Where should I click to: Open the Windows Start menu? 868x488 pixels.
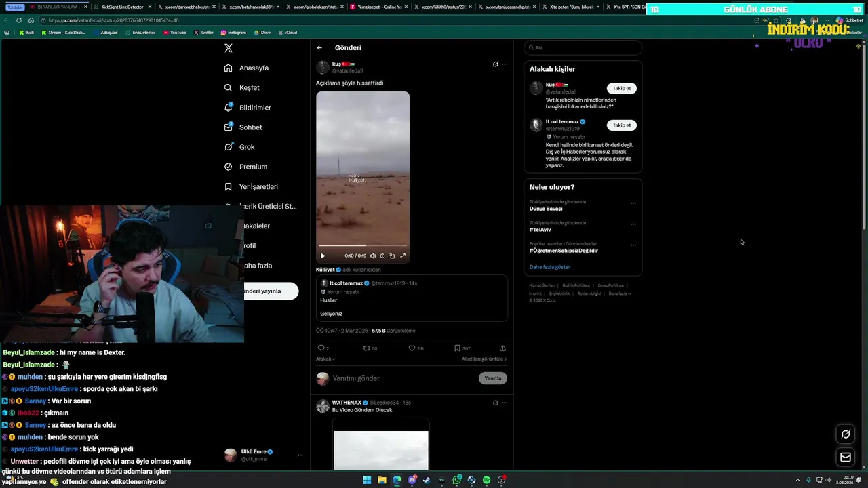pyautogui.click(x=367, y=480)
